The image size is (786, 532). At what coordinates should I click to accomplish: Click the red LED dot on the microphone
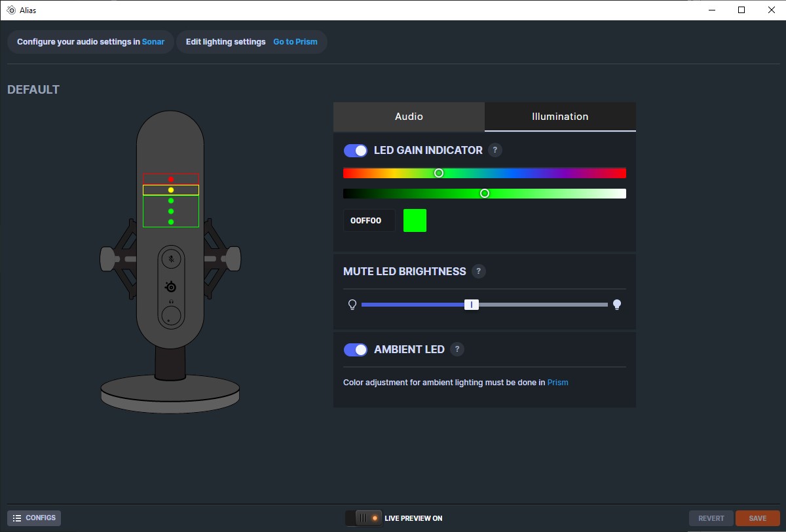point(171,179)
